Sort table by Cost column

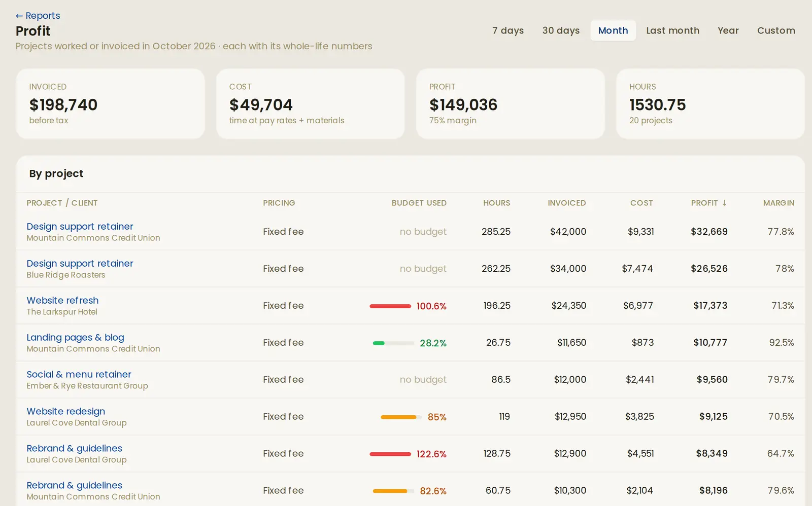coord(641,203)
